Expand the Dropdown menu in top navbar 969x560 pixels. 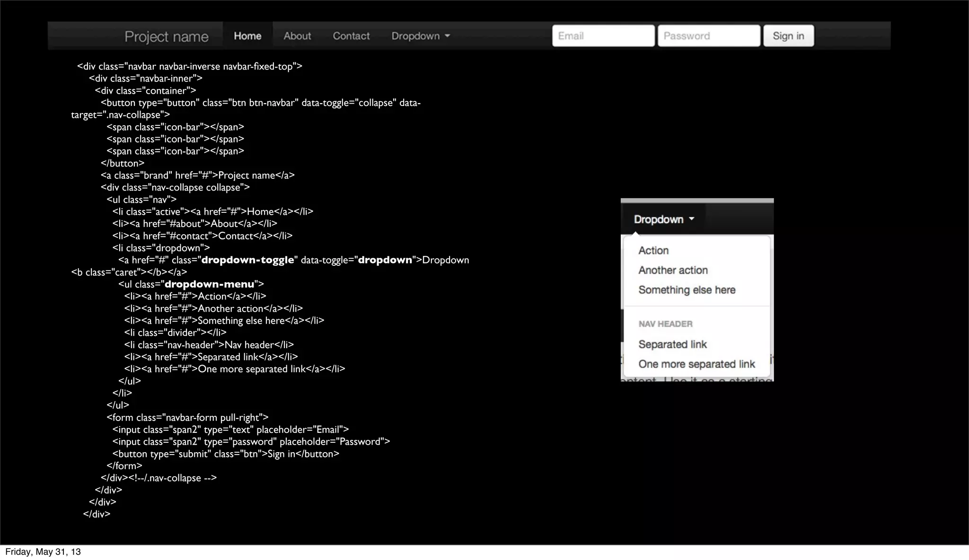(421, 36)
